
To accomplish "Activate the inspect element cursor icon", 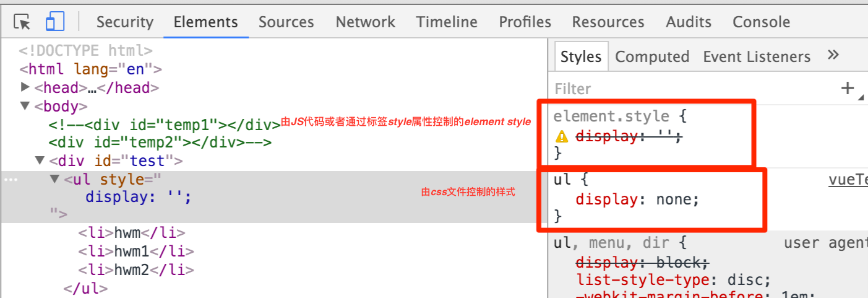I will point(22,22).
